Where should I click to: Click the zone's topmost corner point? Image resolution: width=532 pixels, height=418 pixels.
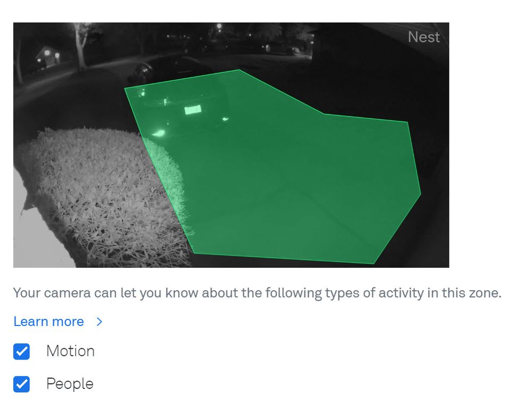pos(239,70)
